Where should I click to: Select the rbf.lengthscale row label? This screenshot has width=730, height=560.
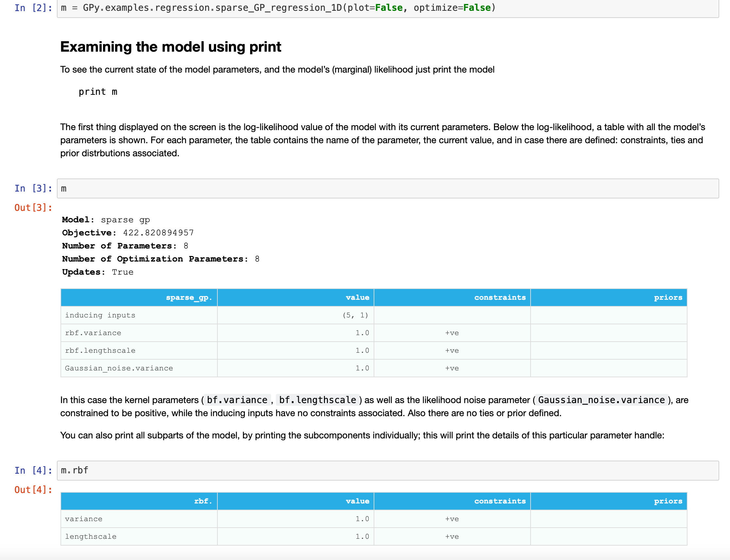(100, 350)
